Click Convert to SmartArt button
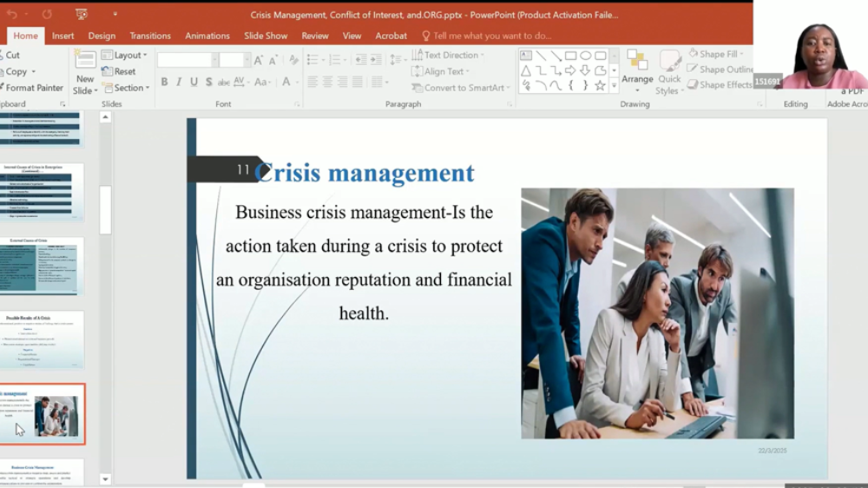868x488 pixels. (461, 88)
